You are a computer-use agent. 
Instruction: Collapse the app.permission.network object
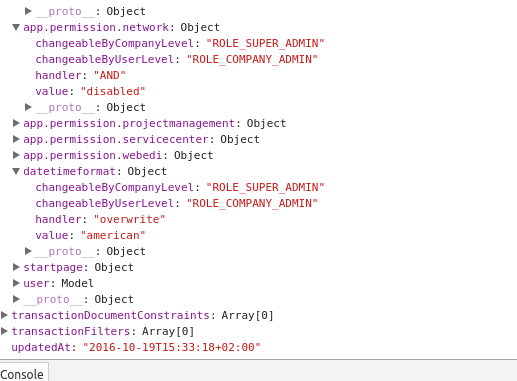click(x=16, y=27)
